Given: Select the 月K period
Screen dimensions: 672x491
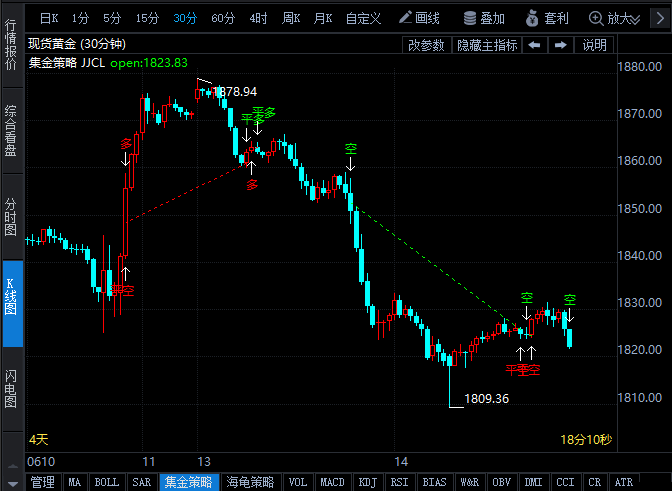Looking at the screenshot, I should click(x=323, y=18).
